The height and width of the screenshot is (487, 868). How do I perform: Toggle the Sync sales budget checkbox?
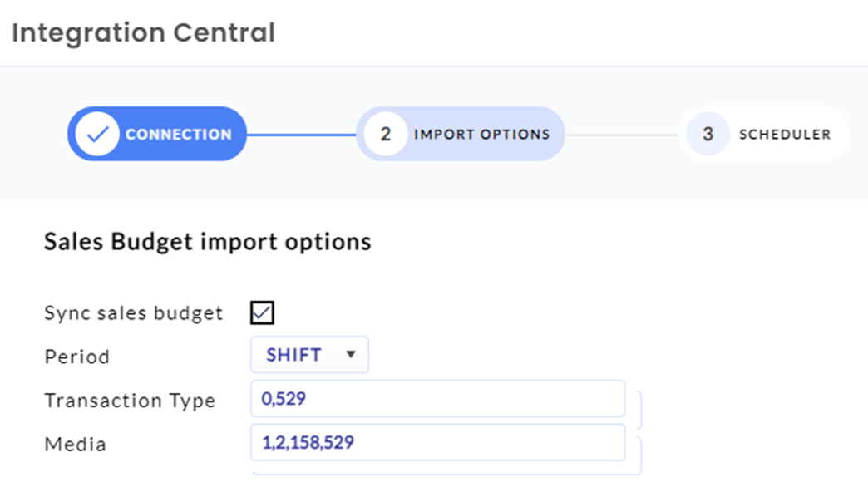coord(262,312)
